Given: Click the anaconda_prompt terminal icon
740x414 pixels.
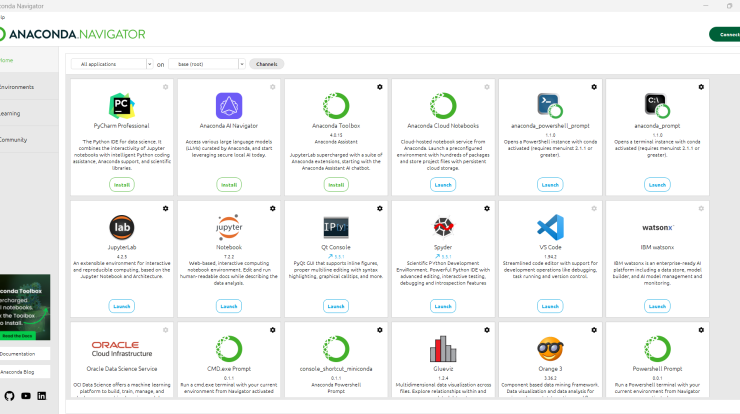Looking at the screenshot, I should (x=657, y=105).
